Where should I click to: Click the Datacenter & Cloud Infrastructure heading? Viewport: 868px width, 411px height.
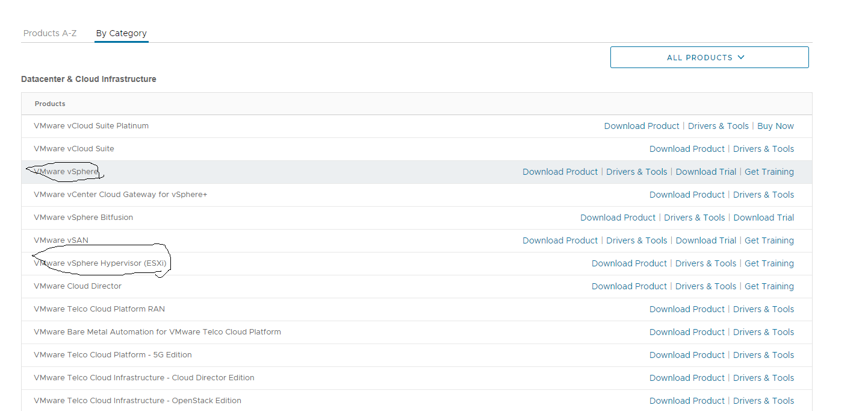[x=88, y=79]
